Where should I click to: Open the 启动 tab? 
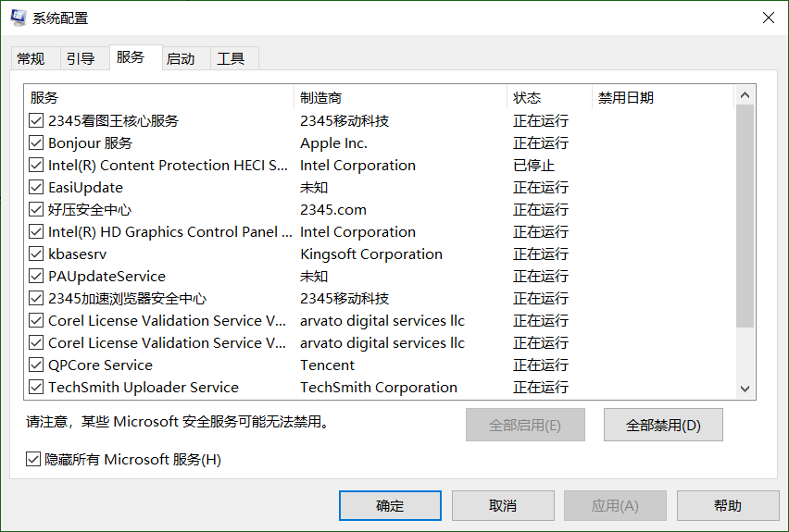coord(181,59)
